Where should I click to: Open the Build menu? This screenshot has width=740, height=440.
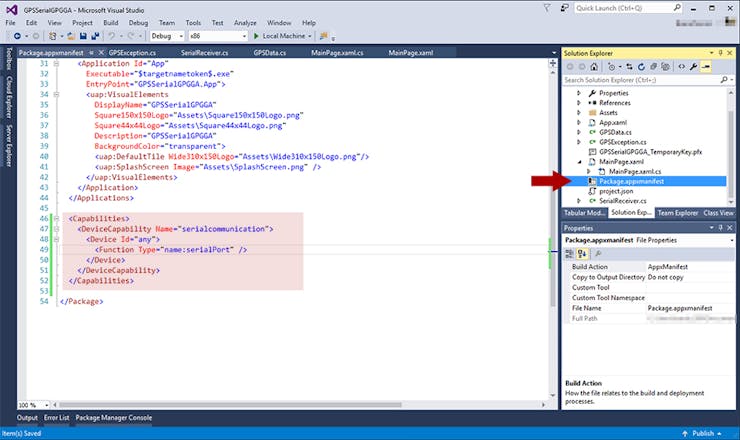(x=110, y=23)
